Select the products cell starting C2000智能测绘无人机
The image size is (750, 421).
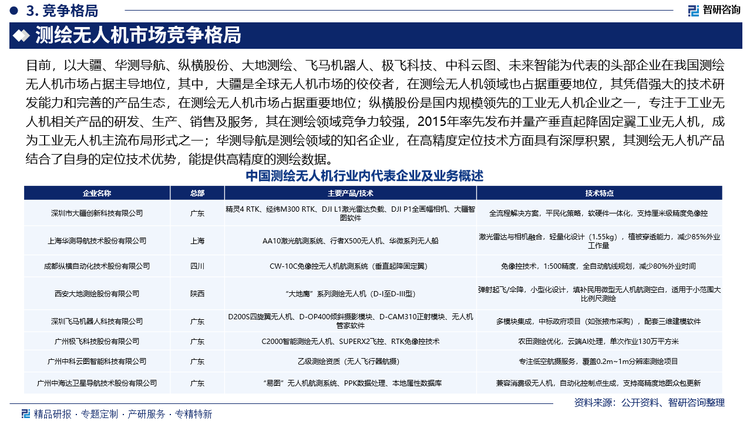(x=350, y=342)
